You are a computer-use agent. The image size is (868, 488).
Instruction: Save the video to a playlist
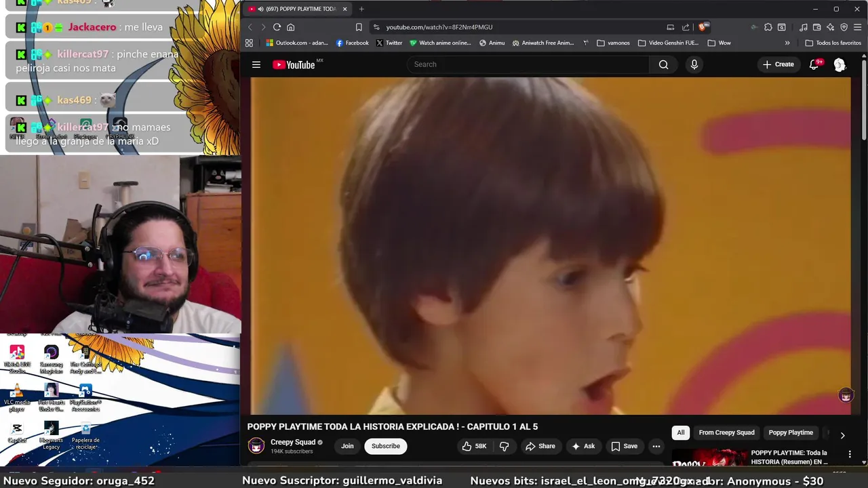624,446
